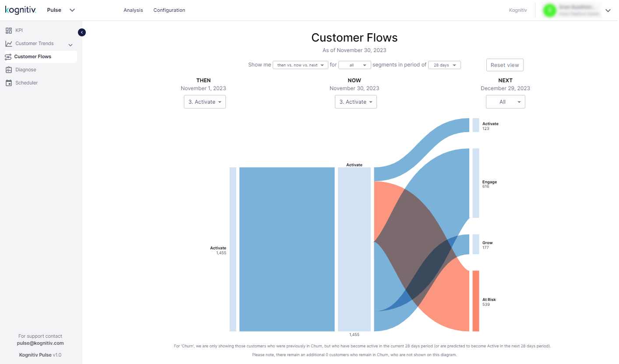
Task: Collapse the sidebar with the round arrow button
Action: pyautogui.click(x=82, y=32)
